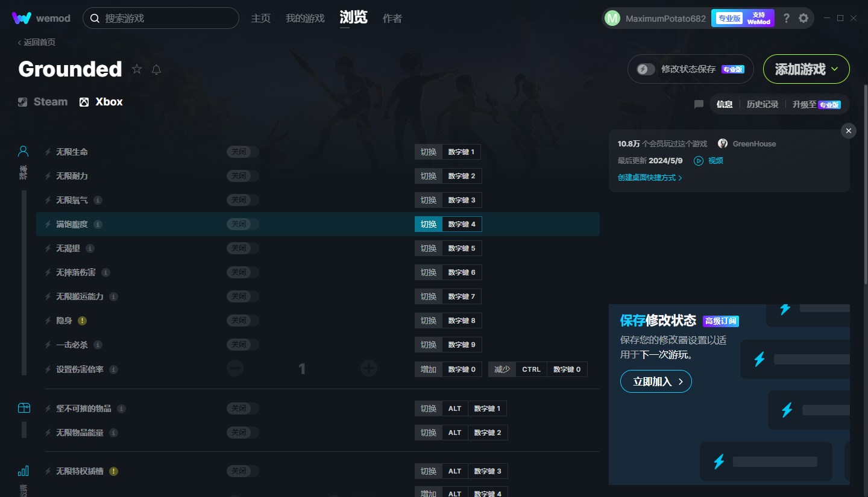Click the MaximumPotato682 avatar
The image size is (868, 497).
[612, 18]
